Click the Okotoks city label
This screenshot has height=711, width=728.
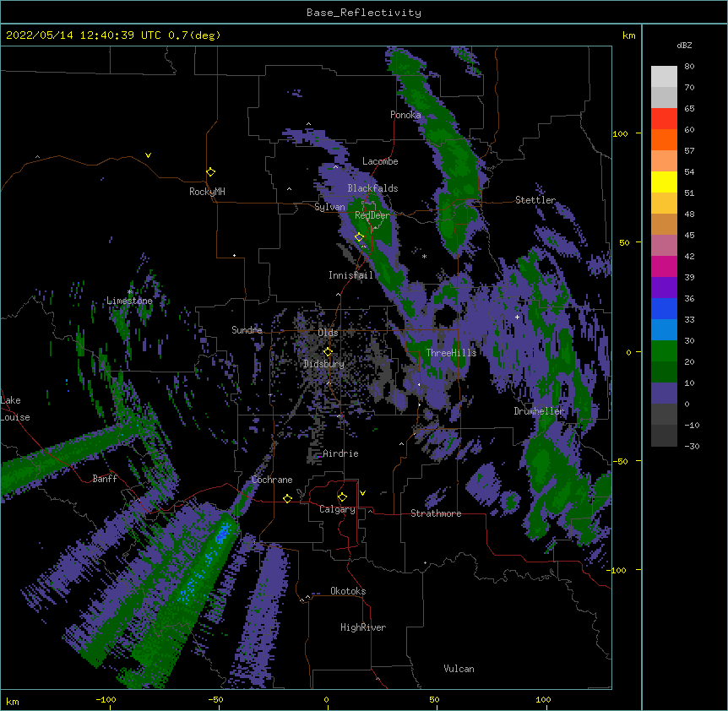(x=348, y=591)
